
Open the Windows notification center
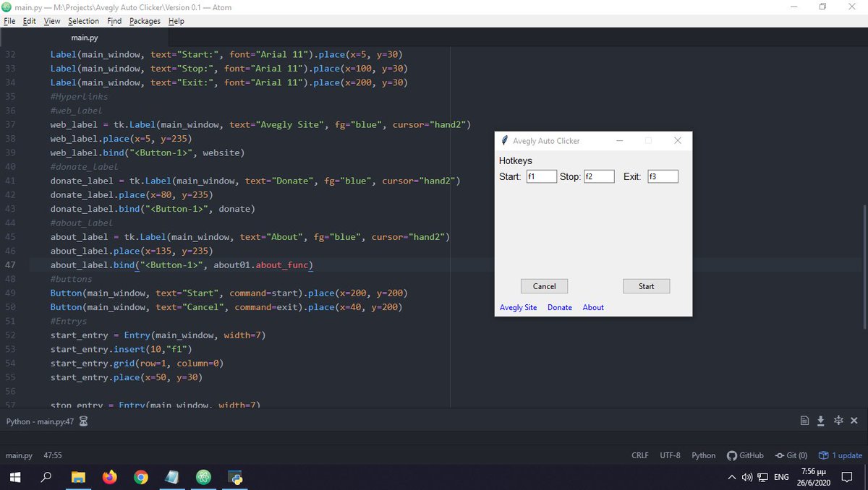(x=848, y=477)
